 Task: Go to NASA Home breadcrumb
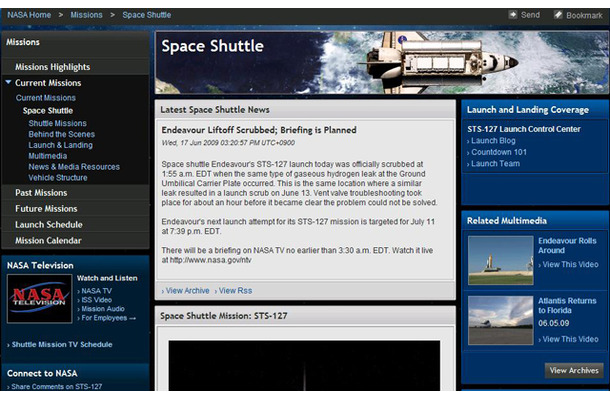point(29,15)
